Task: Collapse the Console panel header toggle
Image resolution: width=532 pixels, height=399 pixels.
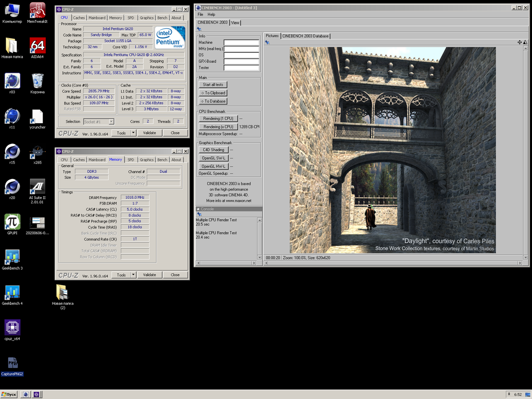Action: [198, 209]
